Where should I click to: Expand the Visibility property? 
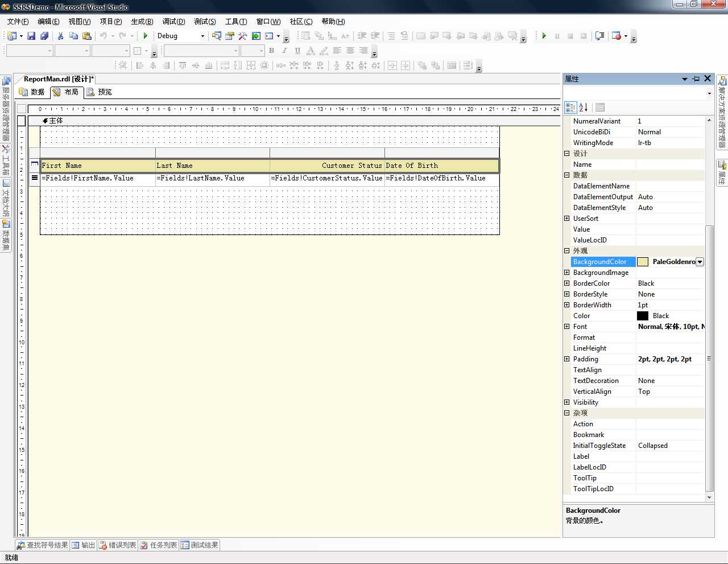point(566,402)
